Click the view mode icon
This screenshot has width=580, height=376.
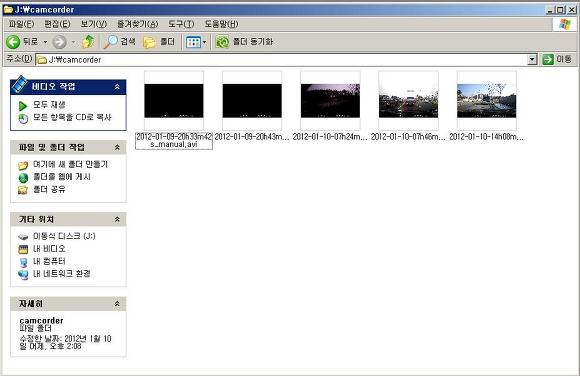193,42
